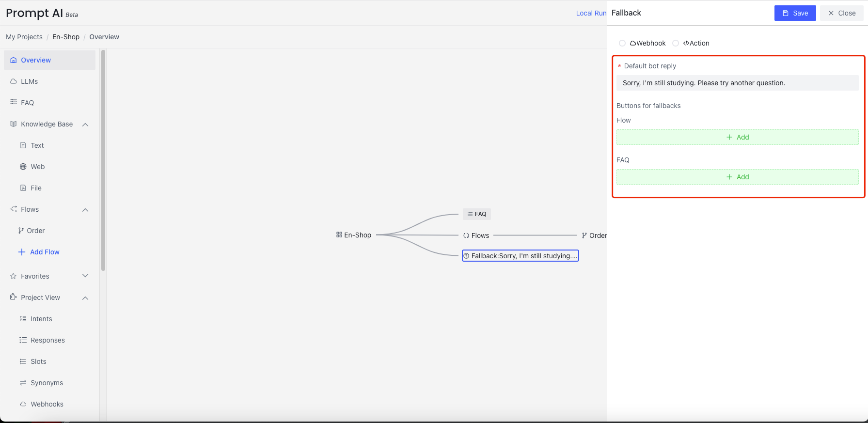Click the File icon in Knowledge Base

pyautogui.click(x=23, y=188)
